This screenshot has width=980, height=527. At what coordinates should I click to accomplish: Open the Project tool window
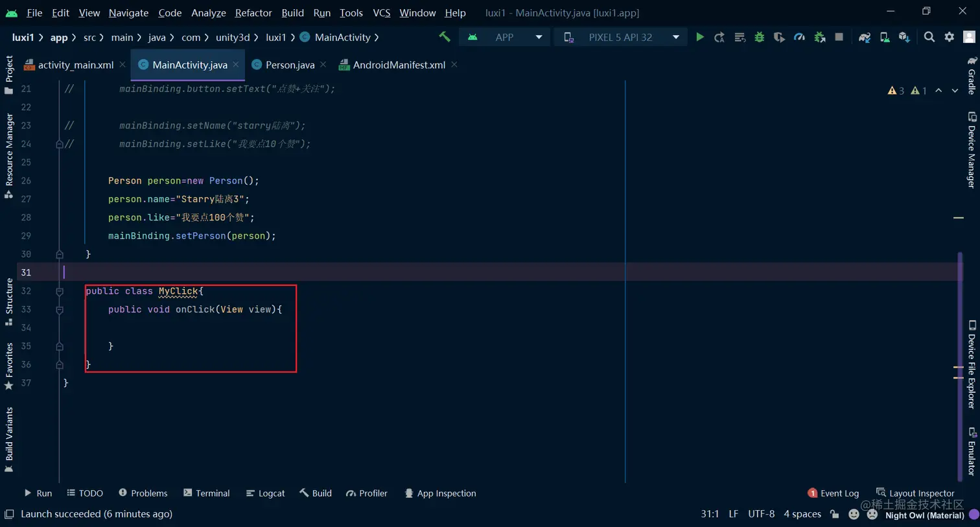pyautogui.click(x=8, y=75)
